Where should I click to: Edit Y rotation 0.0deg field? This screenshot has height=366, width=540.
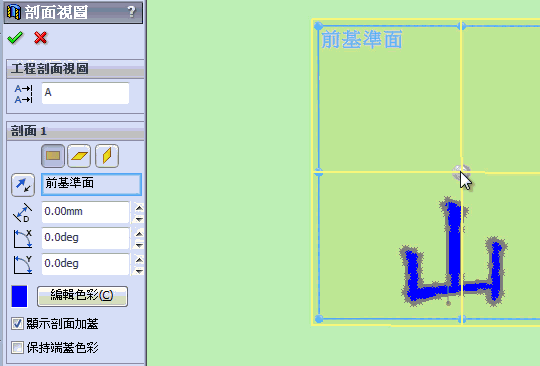85,264
